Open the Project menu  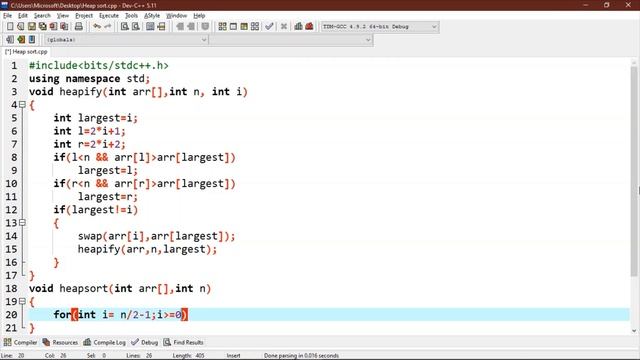click(x=84, y=16)
